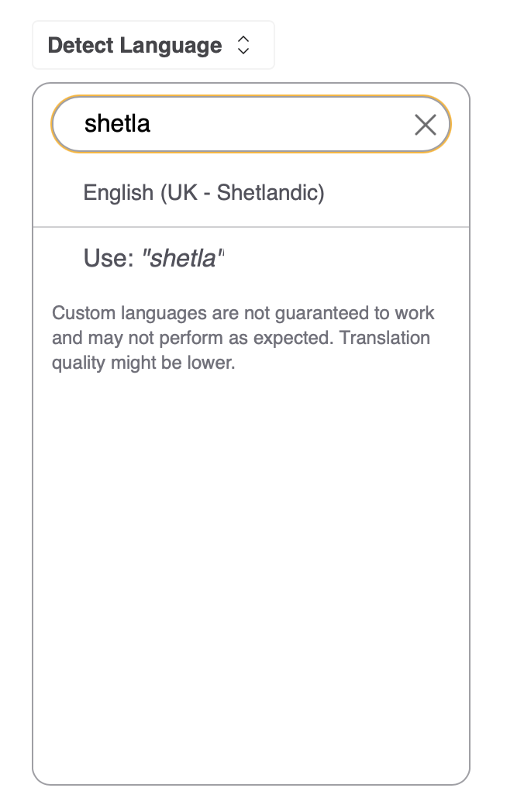
Task: Click the up-down chevron beside Detect Language
Action: pos(243,46)
